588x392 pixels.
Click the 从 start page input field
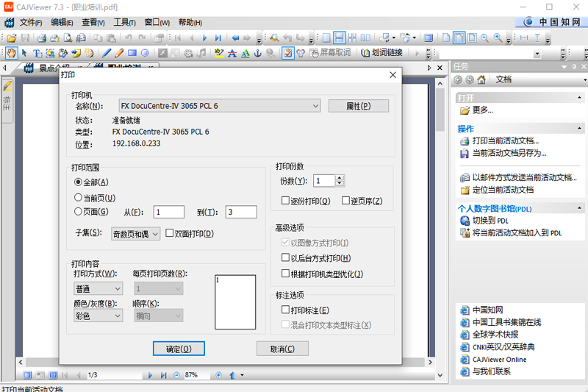pyautogui.click(x=168, y=212)
